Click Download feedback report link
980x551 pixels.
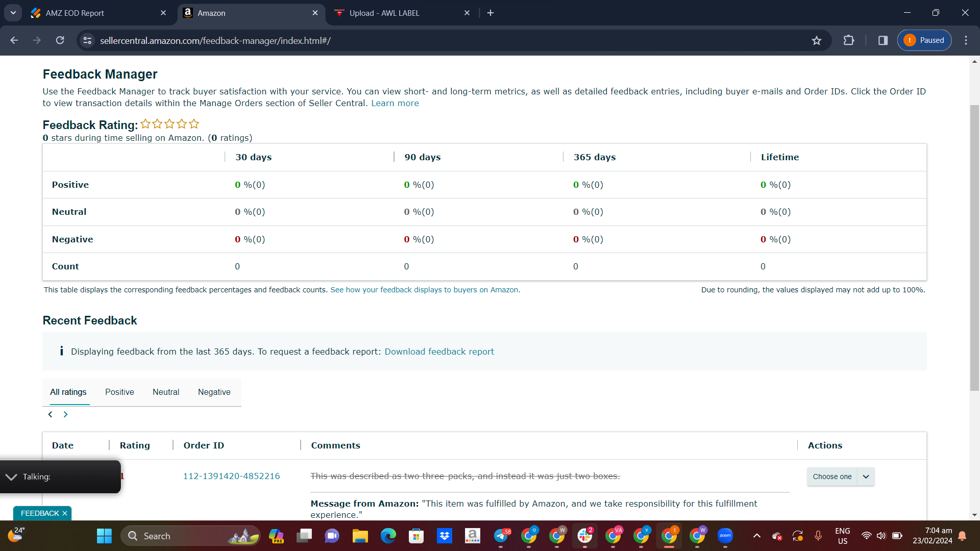pos(439,352)
